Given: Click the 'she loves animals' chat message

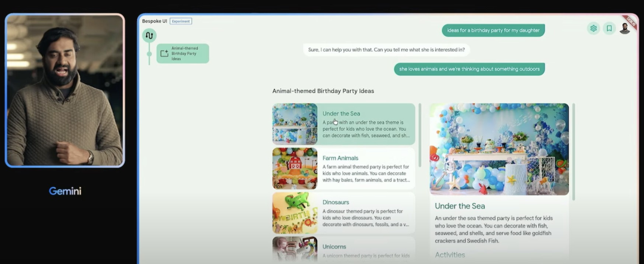Looking at the screenshot, I should click(x=469, y=69).
